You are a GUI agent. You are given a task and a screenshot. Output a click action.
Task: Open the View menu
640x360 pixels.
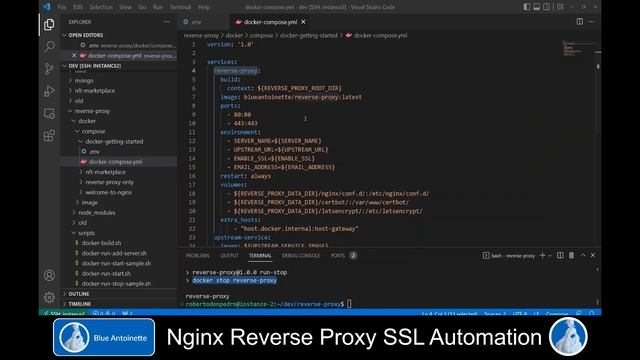point(125,7)
